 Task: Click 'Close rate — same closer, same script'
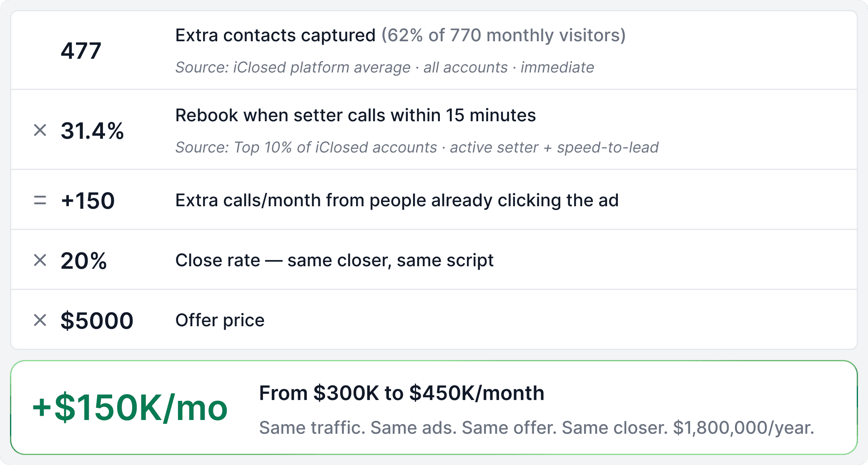[x=334, y=260]
